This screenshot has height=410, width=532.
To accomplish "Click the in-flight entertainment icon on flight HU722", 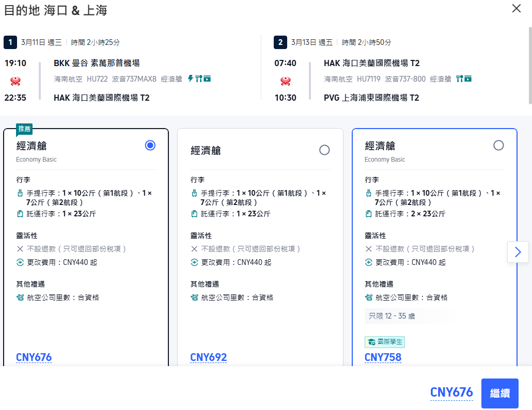I will (x=207, y=79).
